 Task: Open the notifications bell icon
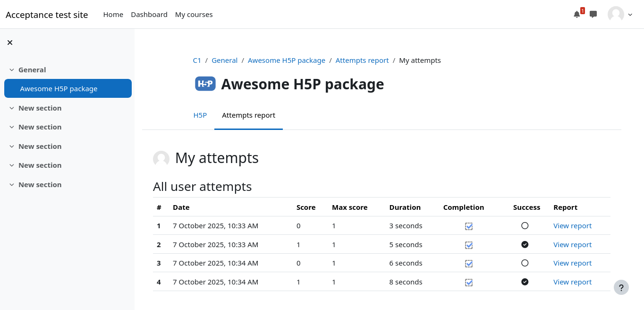pyautogui.click(x=576, y=15)
